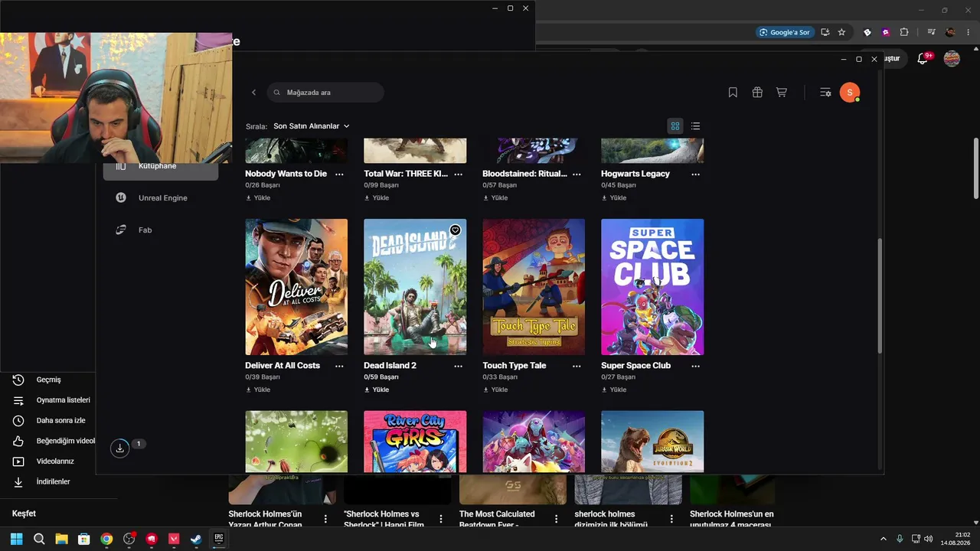Open options menu for Hogwarts Legacy
The image size is (980, 551).
pyautogui.click(x=695, y=174)
